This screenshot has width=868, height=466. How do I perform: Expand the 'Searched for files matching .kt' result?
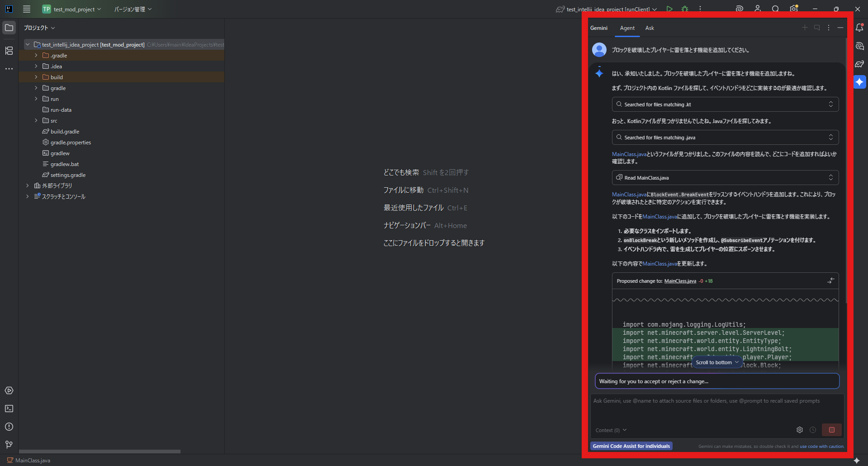click(x=830, y=105)
